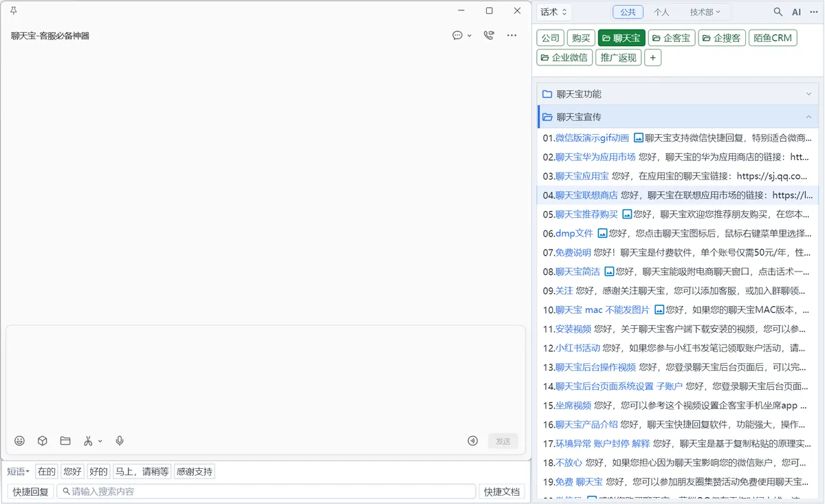
Task: Switch to the 个人 tab
Action: (661, 12)
